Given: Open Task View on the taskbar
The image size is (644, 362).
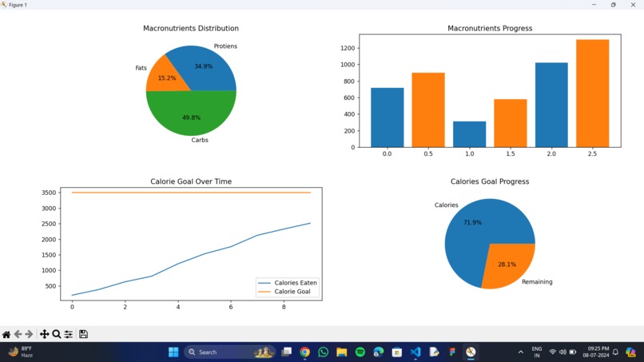Looking at the screenshot, I should click(x=286, y=352).
